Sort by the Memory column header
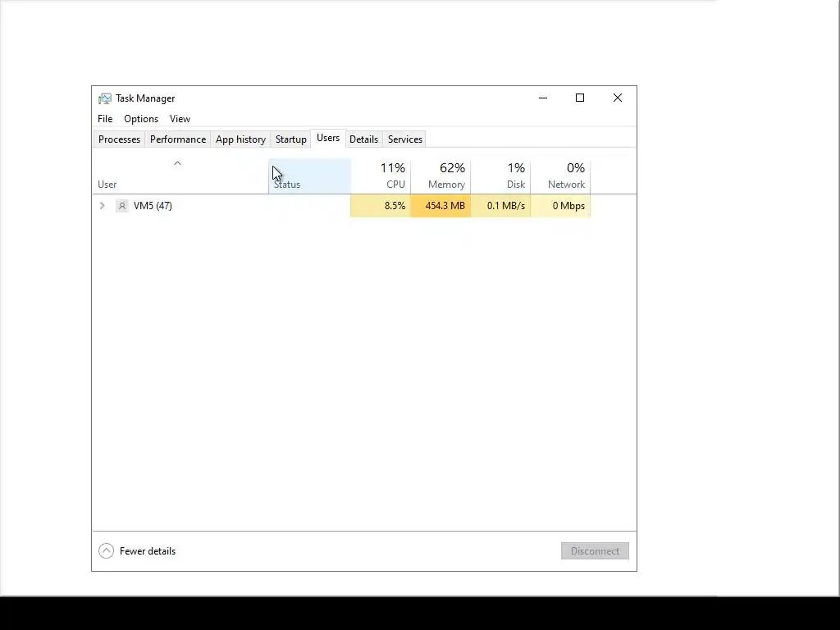The height and width of the screenshot is (630, 840). pyautogui.click(x=441, y=176)
